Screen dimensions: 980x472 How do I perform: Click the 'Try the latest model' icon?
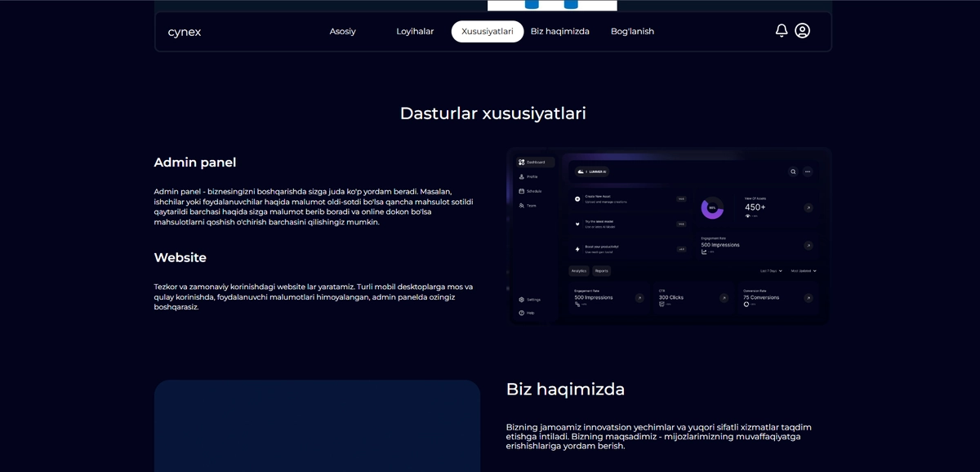(x=577, y=224)
